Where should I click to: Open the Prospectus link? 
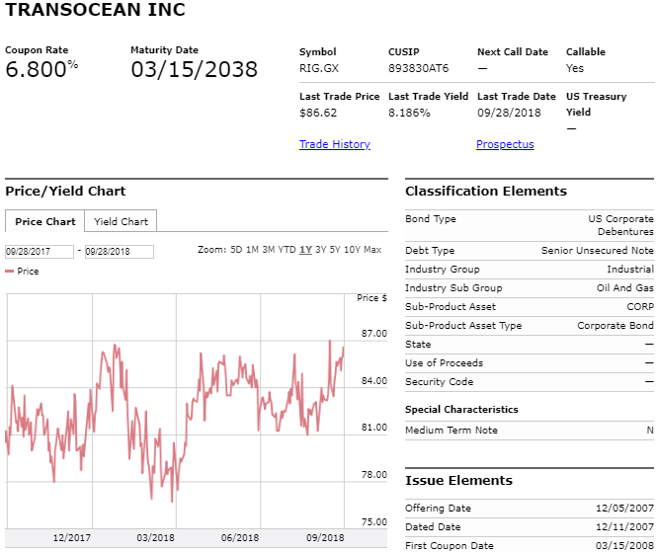point(505,144)
